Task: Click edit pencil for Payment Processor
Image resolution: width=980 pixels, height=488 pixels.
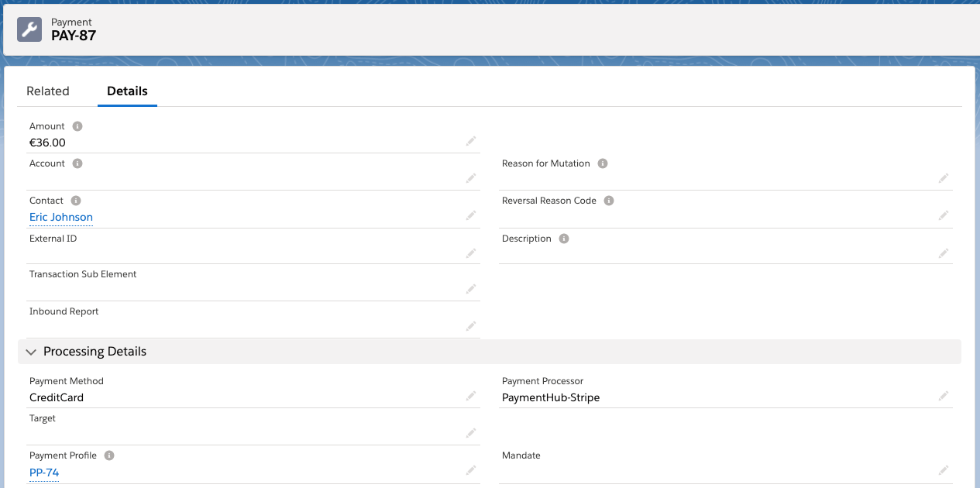Action: [943, 396]
